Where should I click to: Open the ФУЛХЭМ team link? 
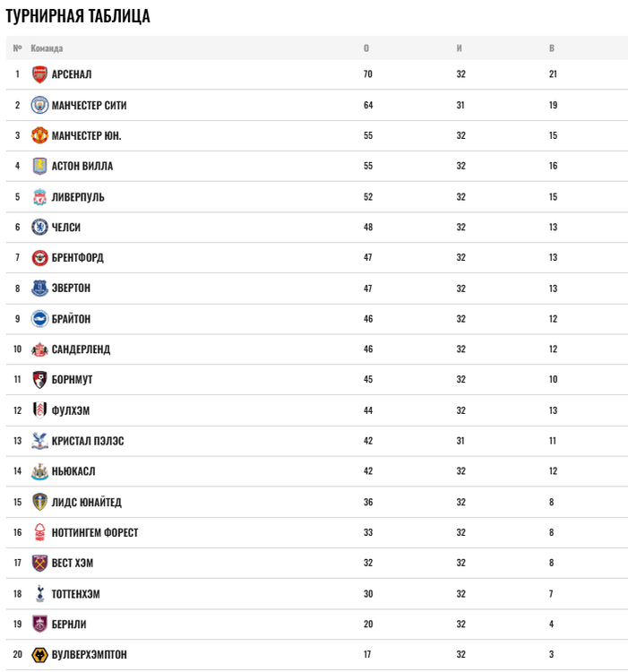click(x=71, y=410)
